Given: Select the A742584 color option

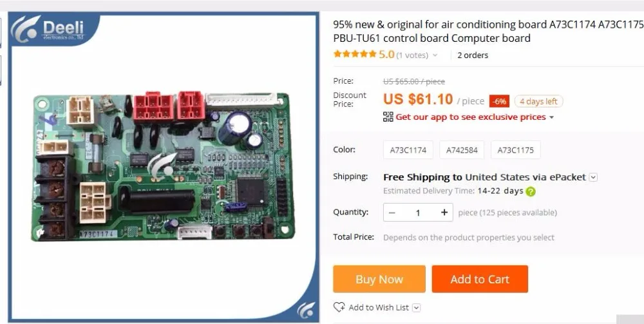Looking at the screenshot, I should [x=462, y=150].
